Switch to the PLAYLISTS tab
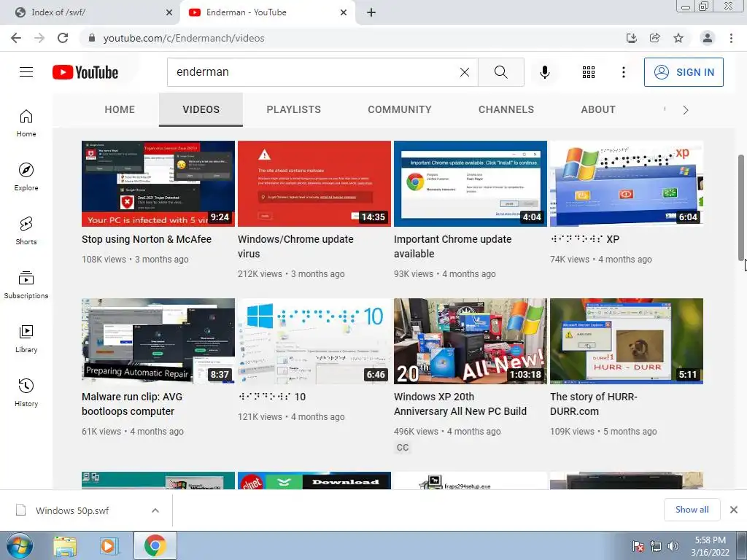 (293, 109)
